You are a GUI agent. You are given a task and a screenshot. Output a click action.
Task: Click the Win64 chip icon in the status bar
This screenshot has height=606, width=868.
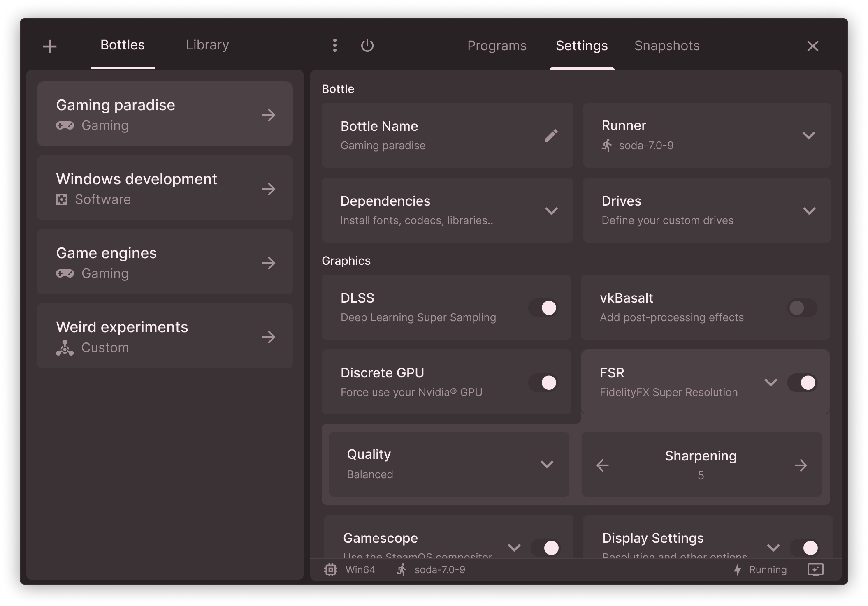pos(331,569)
